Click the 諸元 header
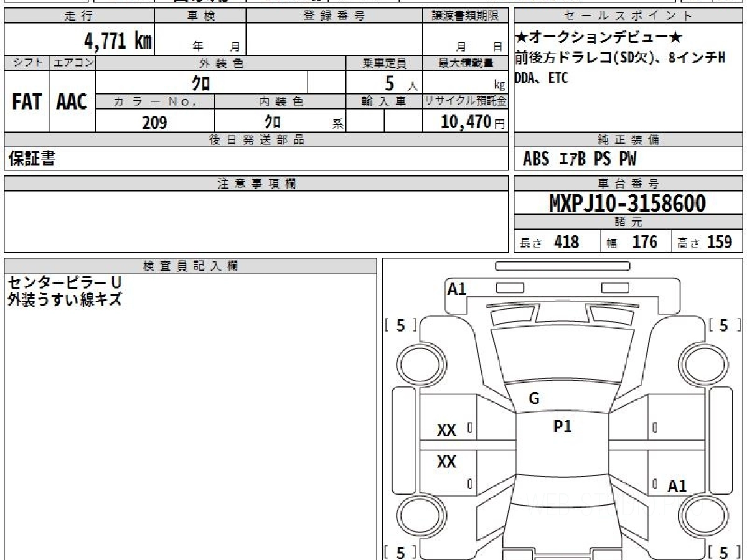Screen dimensions: 747x560 [x=628, y=222]
